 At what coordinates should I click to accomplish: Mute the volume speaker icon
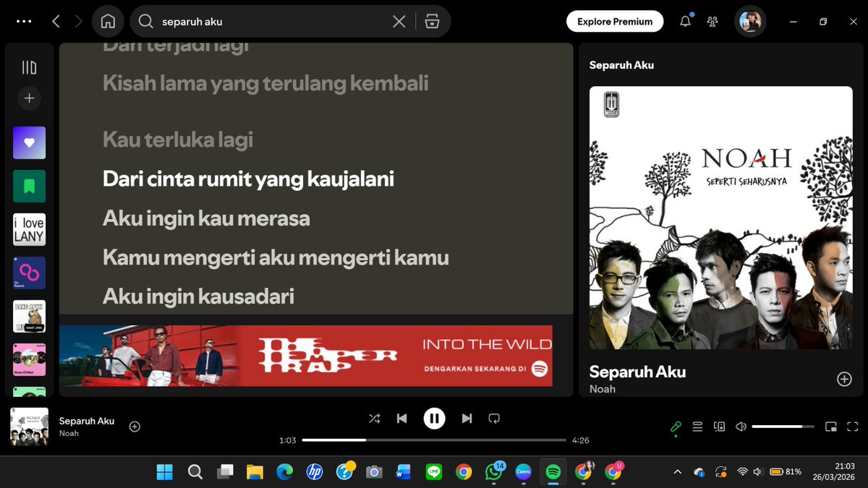[x=741, y=427]
